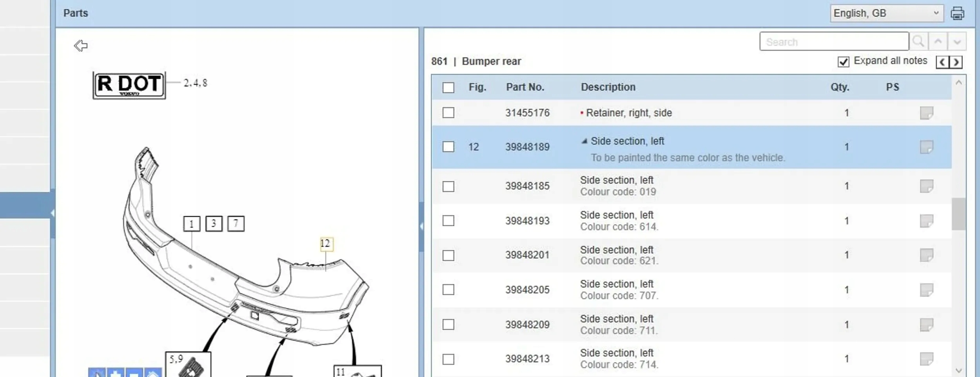Viewport: 980px width, 377px height.
Task: Click part number 39848189
Action: click(x=527, y=147)
